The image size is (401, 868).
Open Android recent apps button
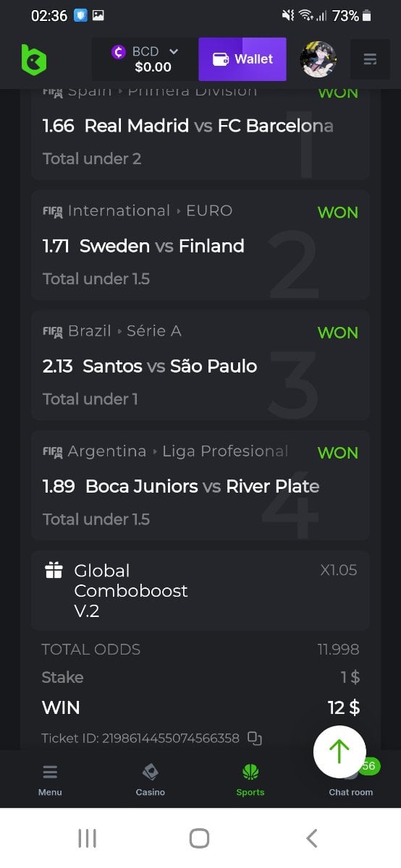[87, 838]
